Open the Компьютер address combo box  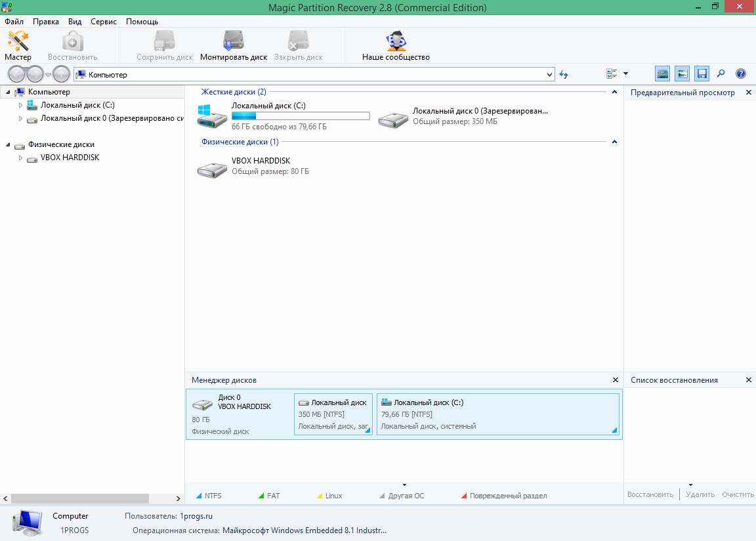[314, 74]
